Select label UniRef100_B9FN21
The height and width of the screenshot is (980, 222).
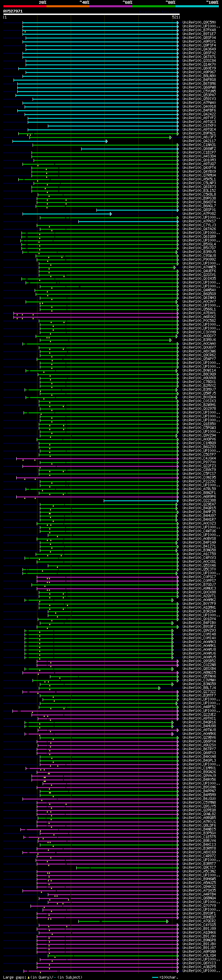tap(199, 133)
